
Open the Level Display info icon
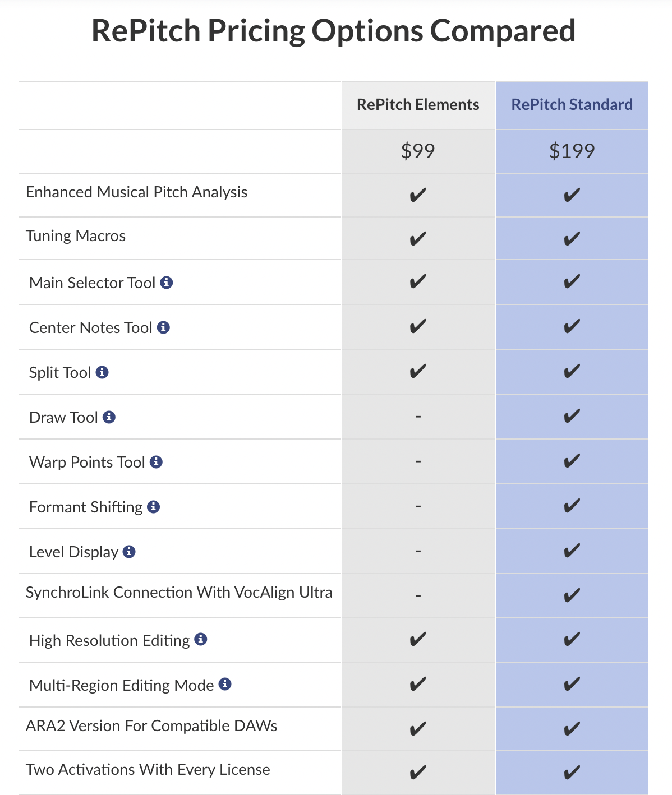click(x=129, y=552)
